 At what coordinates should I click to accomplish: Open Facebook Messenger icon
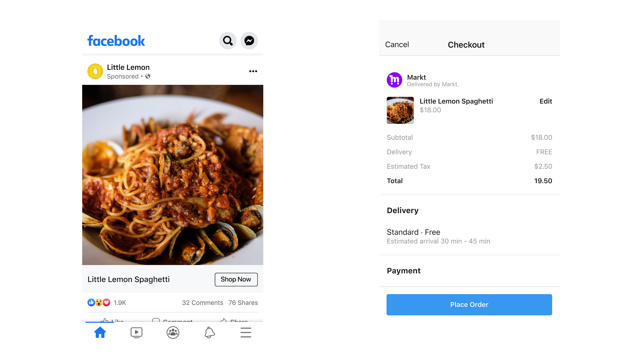[x=249, y=41]
